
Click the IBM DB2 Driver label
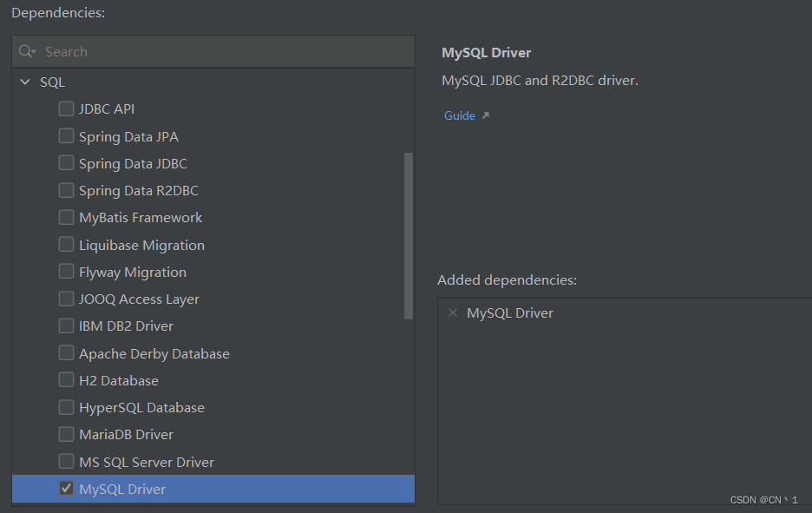(126, 326)
